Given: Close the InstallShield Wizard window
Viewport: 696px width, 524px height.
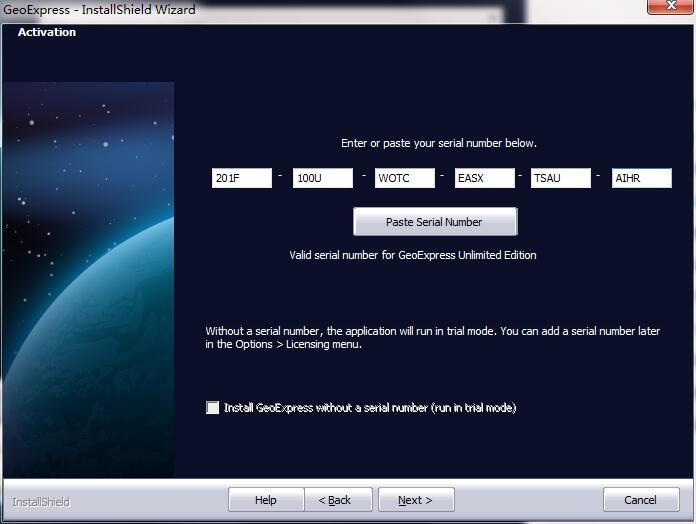Looking at the screenshot, I should (671, 6).
